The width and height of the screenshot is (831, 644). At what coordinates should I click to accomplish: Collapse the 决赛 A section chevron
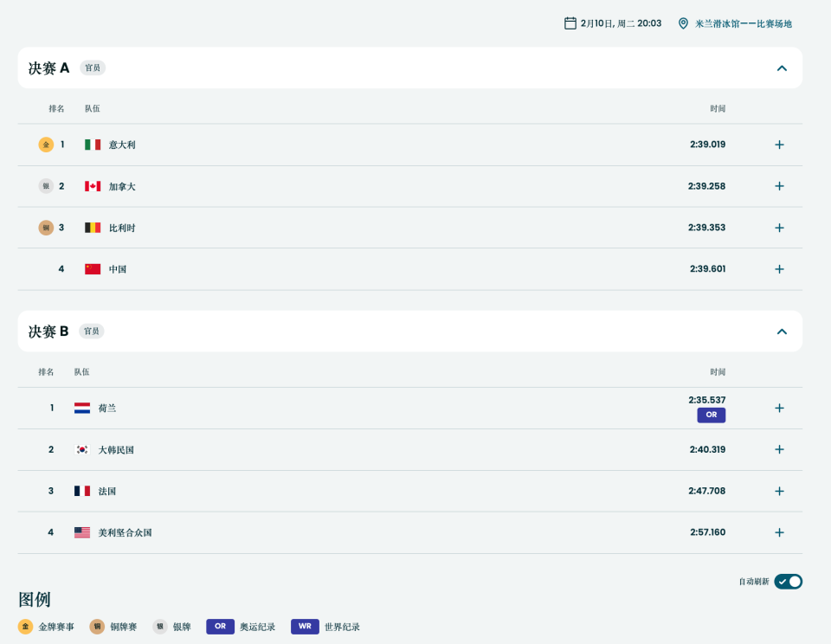coord(782,68)
